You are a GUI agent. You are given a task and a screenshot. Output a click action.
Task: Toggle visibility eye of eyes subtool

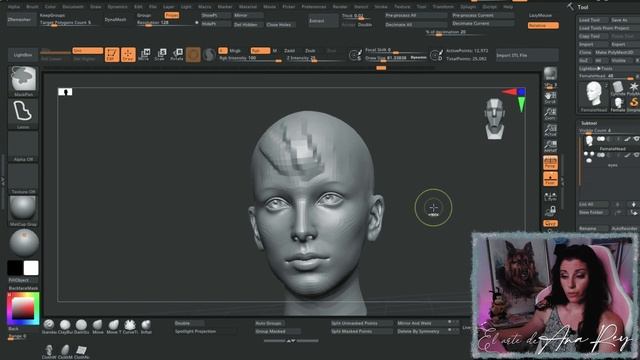pos(636,155)
